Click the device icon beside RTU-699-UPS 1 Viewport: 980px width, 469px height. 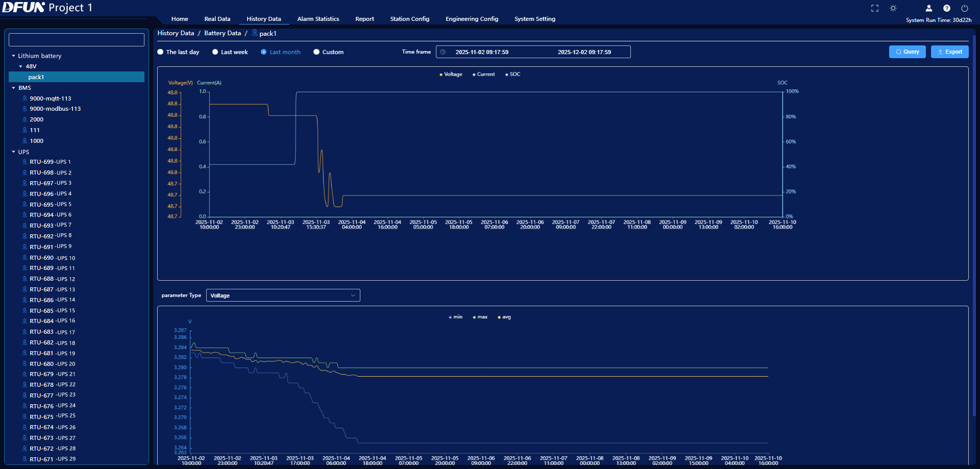(x=24, y=162)
